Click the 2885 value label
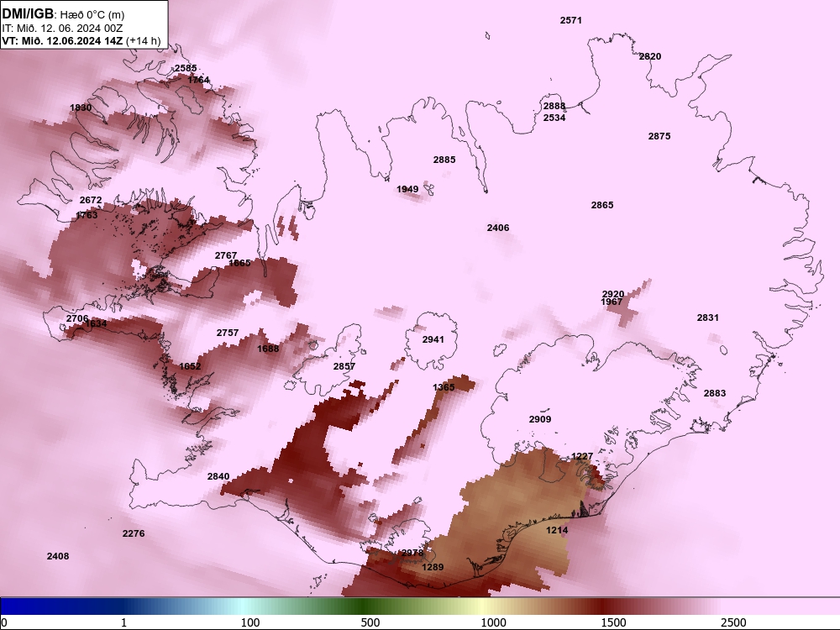 (x=444, y=160)
